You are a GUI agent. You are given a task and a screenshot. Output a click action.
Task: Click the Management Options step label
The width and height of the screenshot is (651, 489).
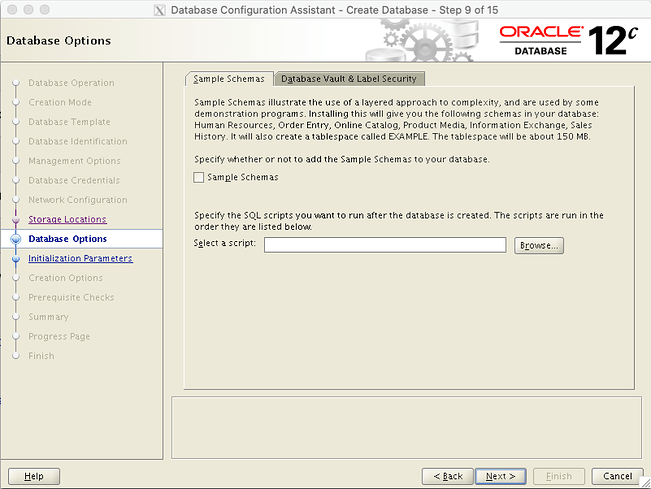[74, 161]
